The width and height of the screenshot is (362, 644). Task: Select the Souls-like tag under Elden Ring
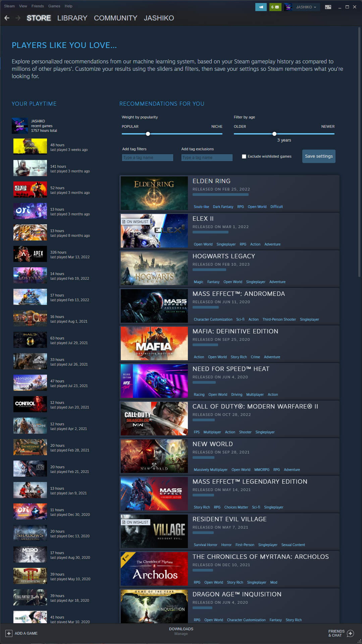201,207
